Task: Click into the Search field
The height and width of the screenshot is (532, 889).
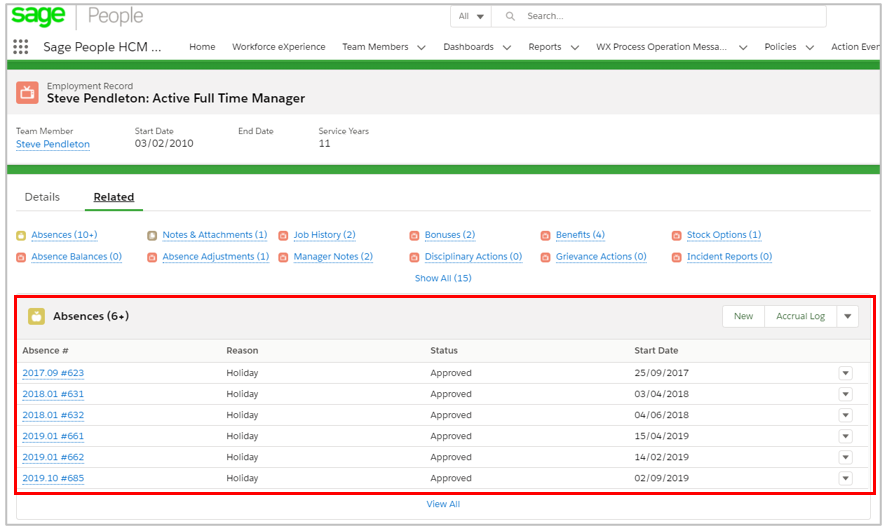Action: coord(659,16)
